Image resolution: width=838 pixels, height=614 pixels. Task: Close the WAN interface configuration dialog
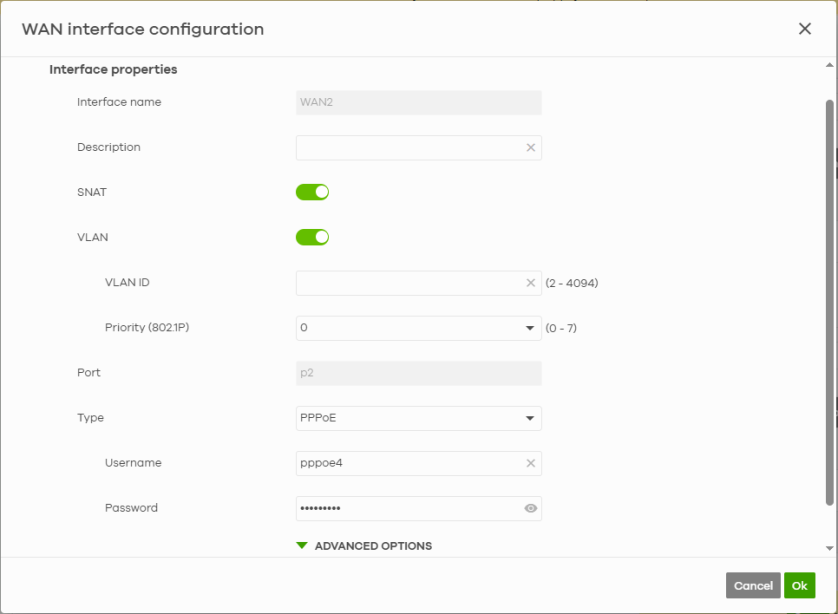804,29
